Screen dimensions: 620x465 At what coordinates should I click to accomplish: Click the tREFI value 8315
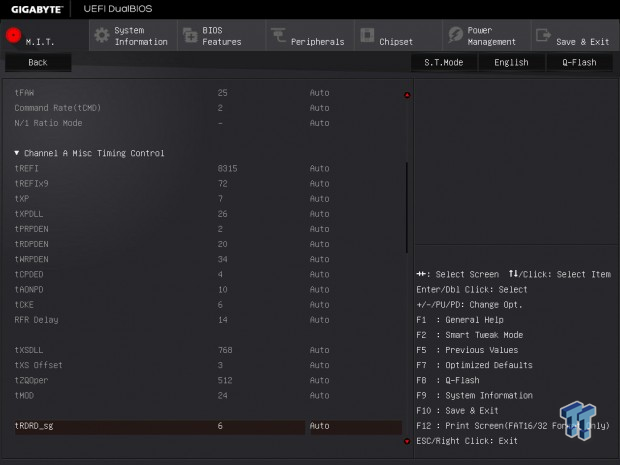pyautogui.click(x=227, y=168)
